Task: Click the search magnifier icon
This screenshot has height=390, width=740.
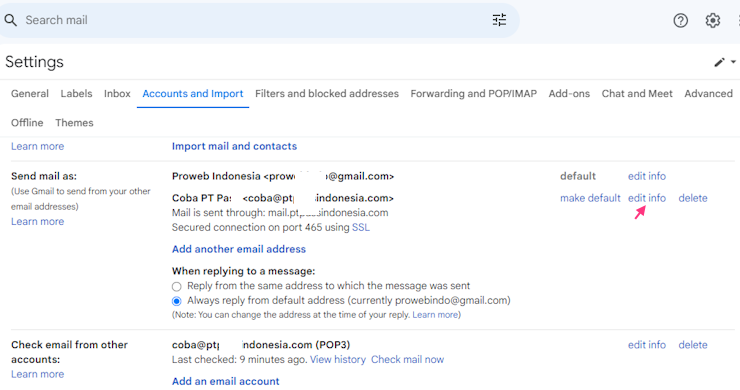Action: click(10, 20)
